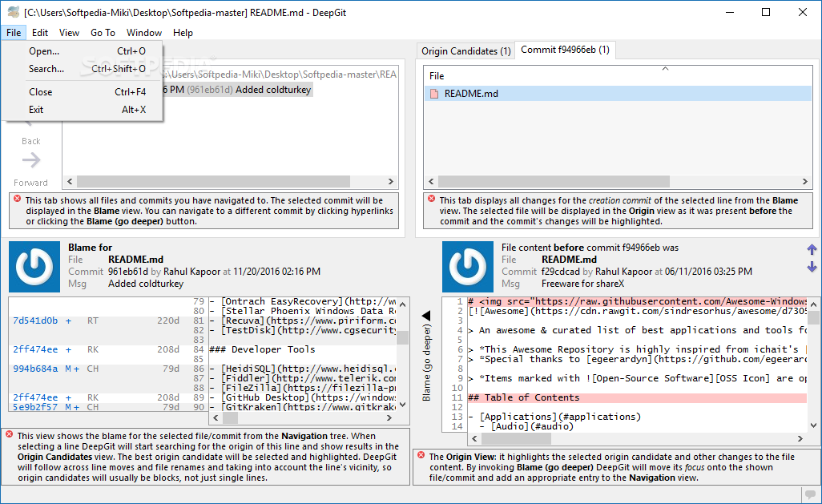Open commit link 994b684a

click(35, 369)
